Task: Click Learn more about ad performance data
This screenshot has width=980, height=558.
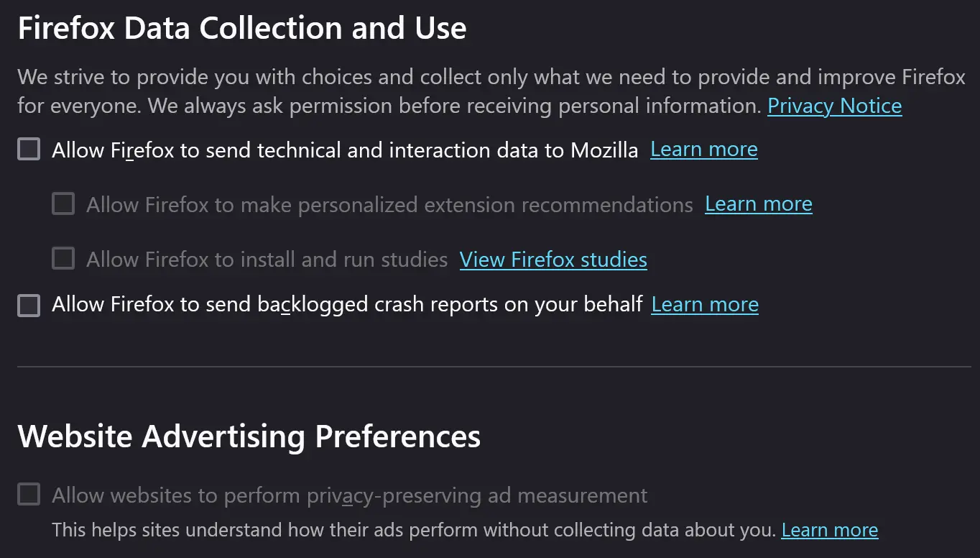Action: 829,531
